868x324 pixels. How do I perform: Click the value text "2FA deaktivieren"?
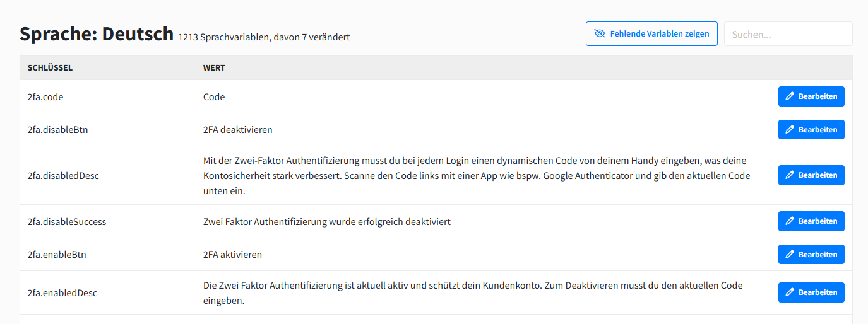[237, 130]
